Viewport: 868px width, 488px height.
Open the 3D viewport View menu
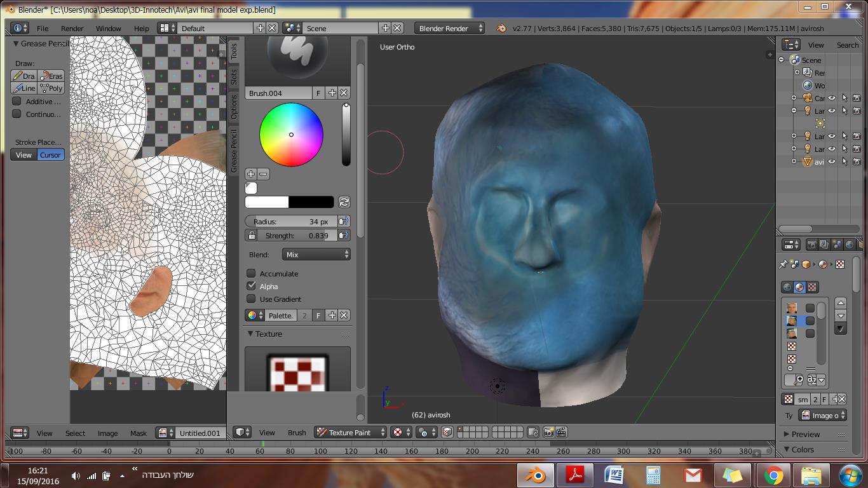point(267,433)
